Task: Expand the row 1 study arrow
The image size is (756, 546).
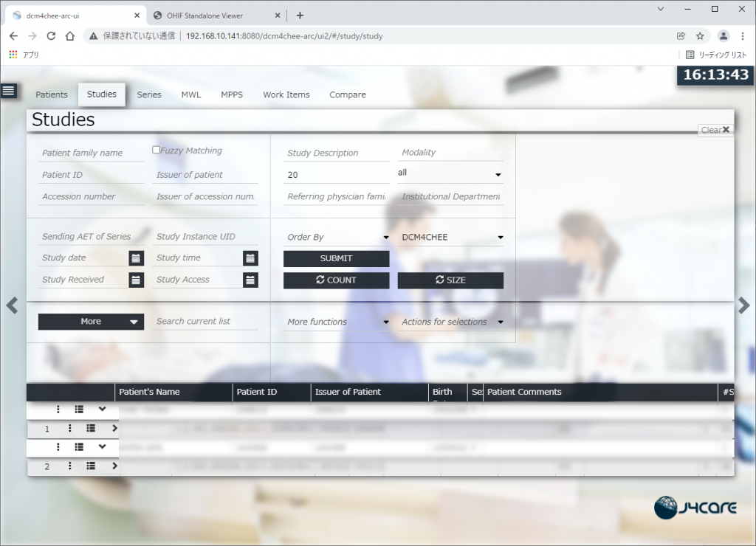Action: (x=114, y=427)
